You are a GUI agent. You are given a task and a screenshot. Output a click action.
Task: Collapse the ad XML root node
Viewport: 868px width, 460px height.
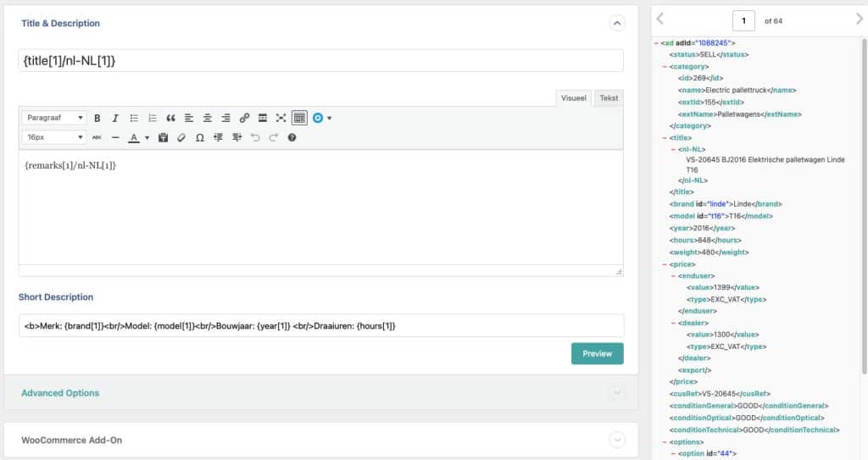pos(656,43)
